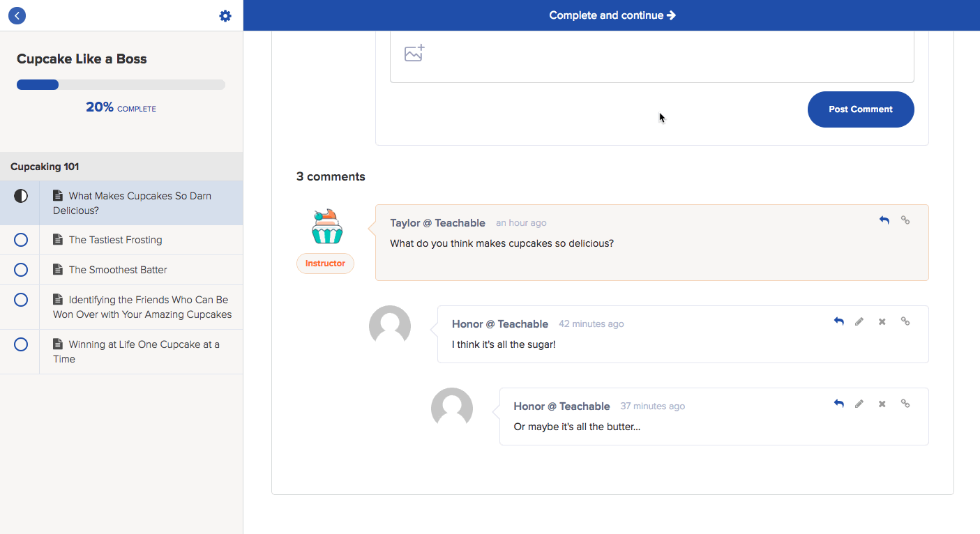
Task: Delete X icon on 'all the sugar' comment
Action: (x=882, y=321)
